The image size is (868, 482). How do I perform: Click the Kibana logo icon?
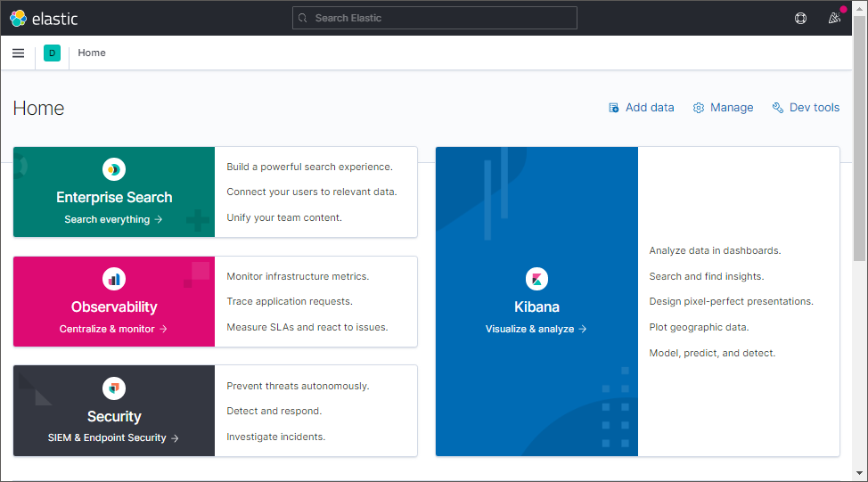pyautogui.click(x=536, y=278)
